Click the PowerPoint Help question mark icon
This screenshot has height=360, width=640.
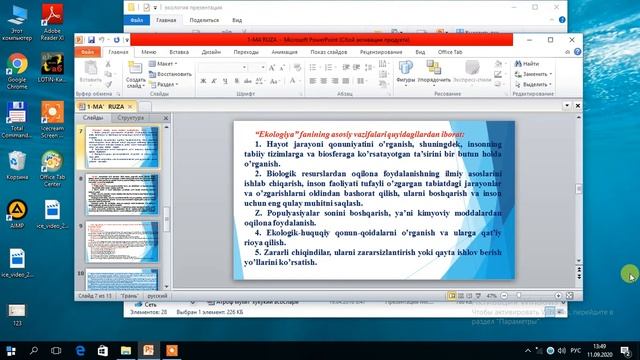click(x=577, y=52)
